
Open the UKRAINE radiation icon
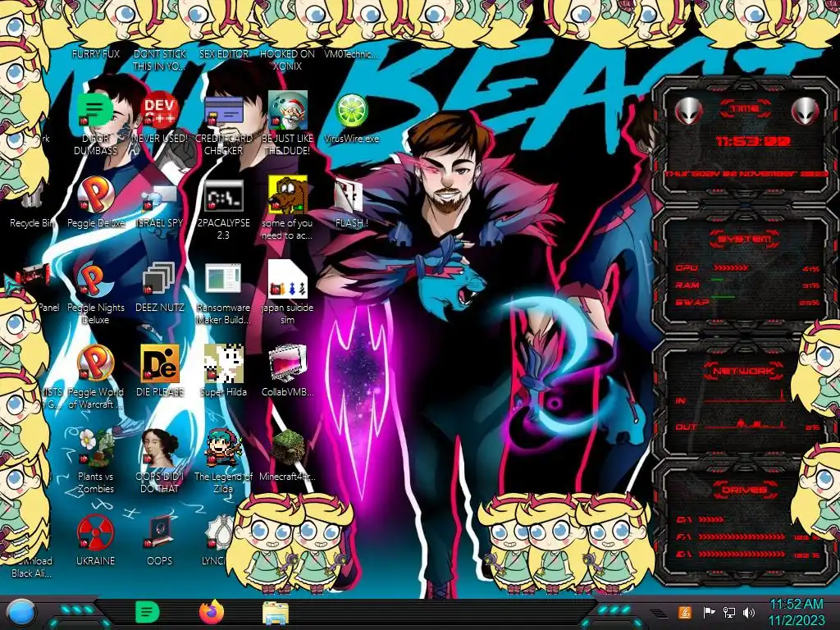95,533
